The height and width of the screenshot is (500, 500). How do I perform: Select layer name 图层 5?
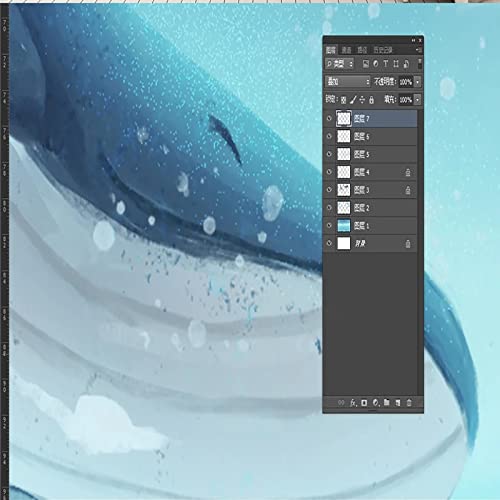[x=362, y=154]
